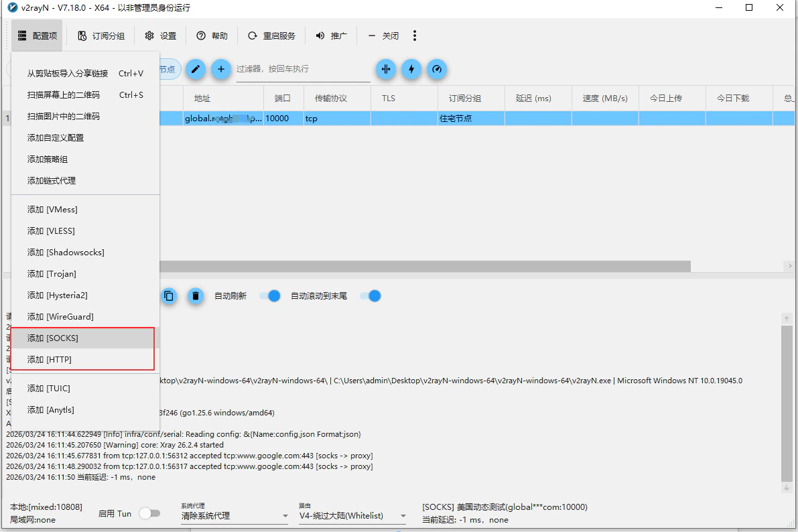Select 从剪贴板导入分享链接
Viewport: 798px width, 532px height.
click(x=86, y=73)
